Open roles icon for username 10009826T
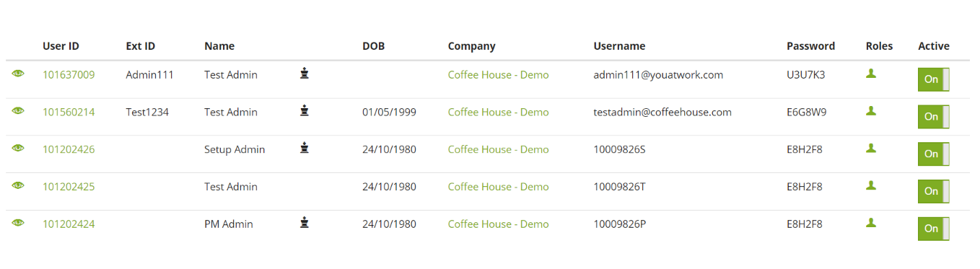This screenshot has height=269, width=980. (x=871, y=185)
